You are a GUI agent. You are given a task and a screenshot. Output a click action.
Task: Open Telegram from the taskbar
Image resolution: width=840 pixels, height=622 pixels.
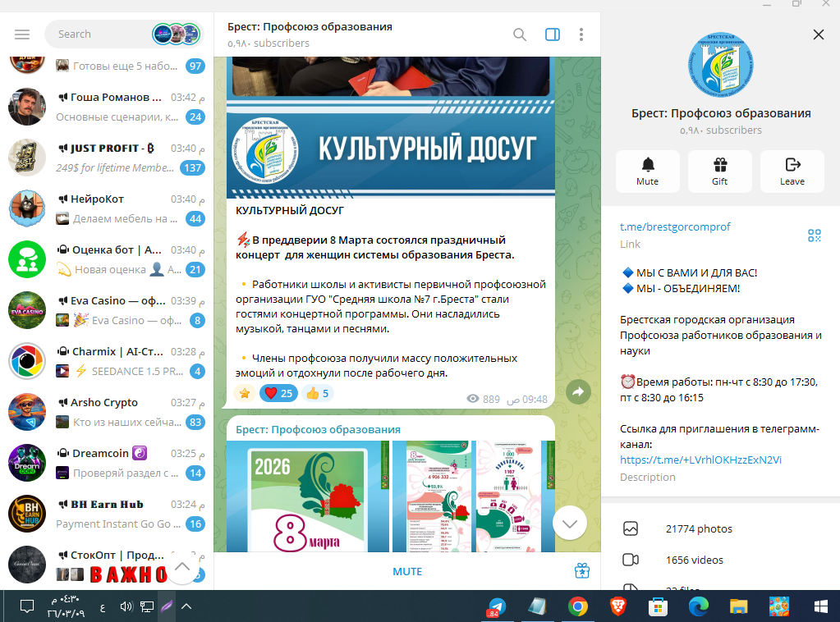pos(497,607)
